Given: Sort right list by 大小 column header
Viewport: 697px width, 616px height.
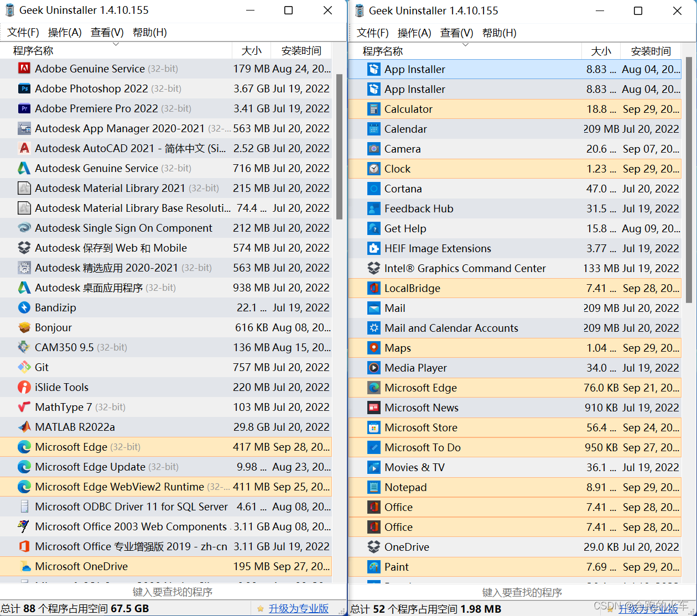Looking at the screenshot, I should tap(601, 51).
